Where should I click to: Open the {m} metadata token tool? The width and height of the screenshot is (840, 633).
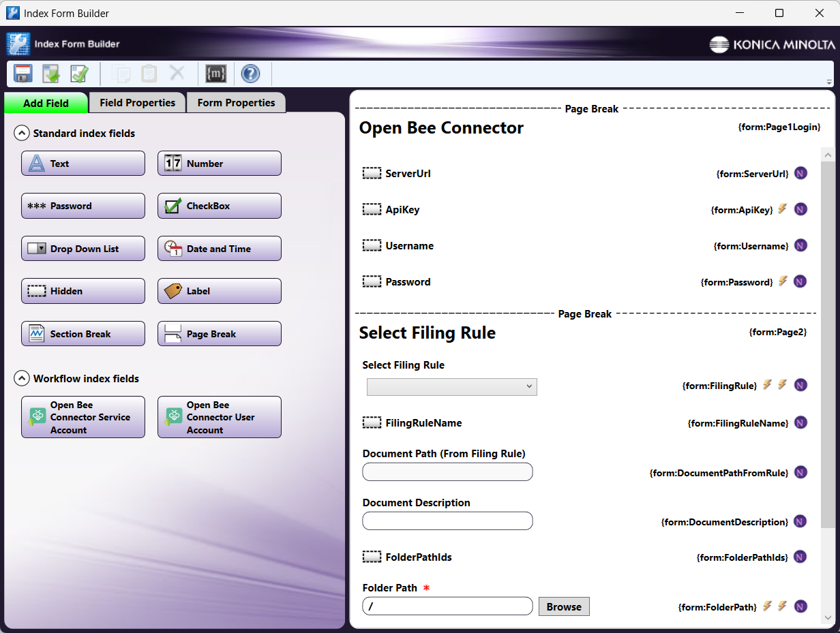point(215,73)
